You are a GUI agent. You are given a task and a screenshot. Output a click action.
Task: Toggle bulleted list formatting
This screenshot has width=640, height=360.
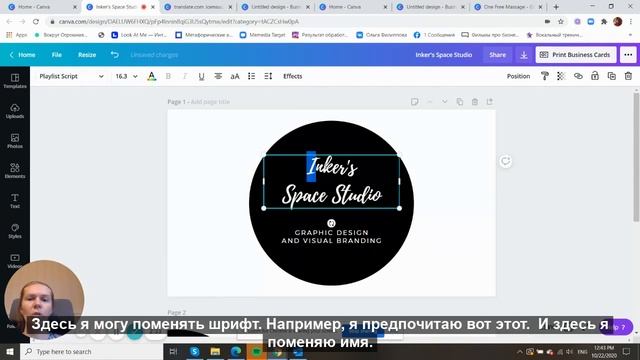(x=251, y=76)
